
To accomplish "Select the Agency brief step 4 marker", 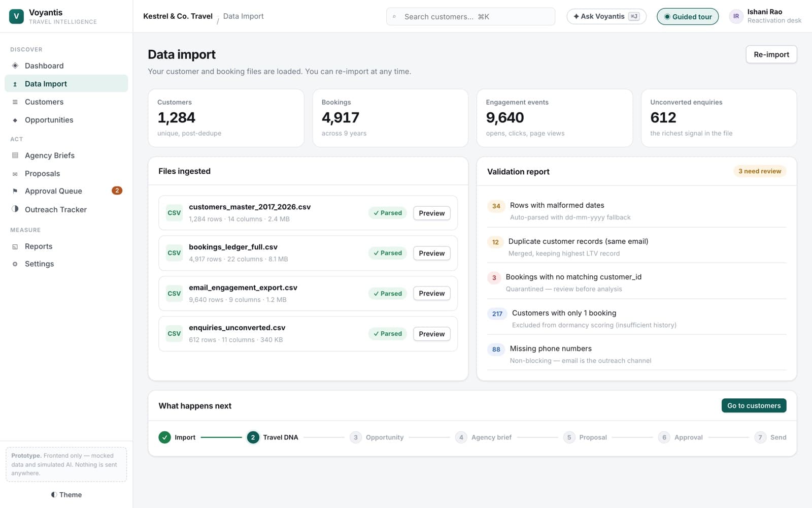I will (x=461, y=437).
